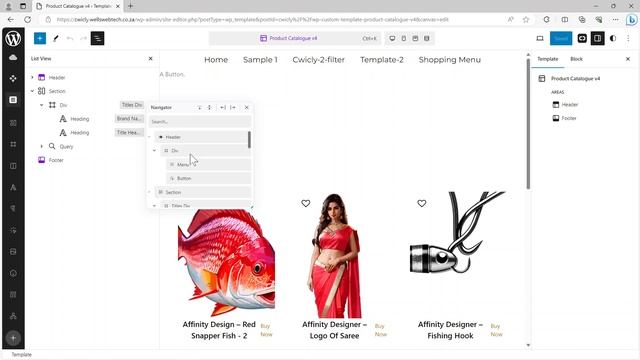The width and height of the screenshot is (640, 360).
Task: Click the Template-2 menu item
Action: (x=382, y=60)
